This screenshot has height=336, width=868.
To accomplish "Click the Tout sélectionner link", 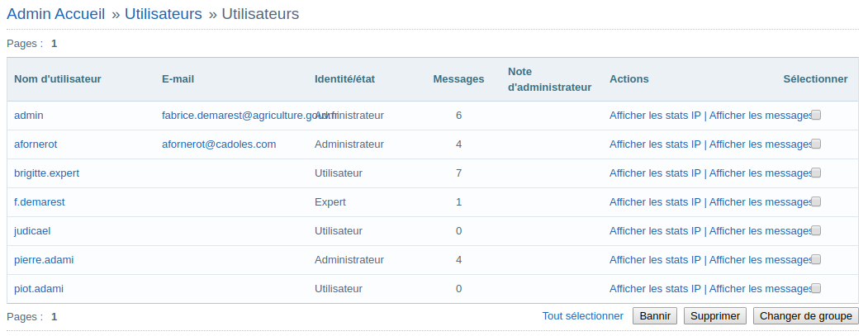I will pyautogui.click(x=583, y=316).
